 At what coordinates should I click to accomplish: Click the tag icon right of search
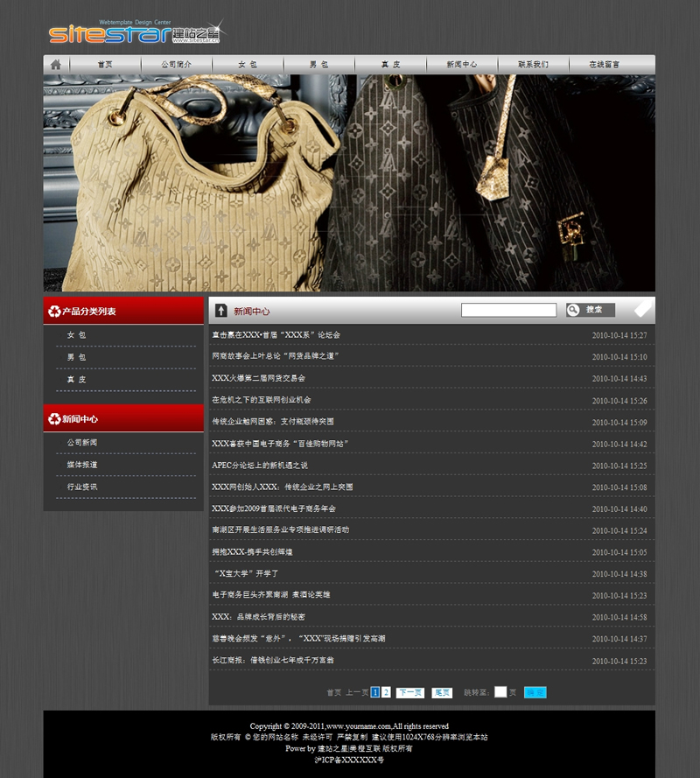[642, 310]
